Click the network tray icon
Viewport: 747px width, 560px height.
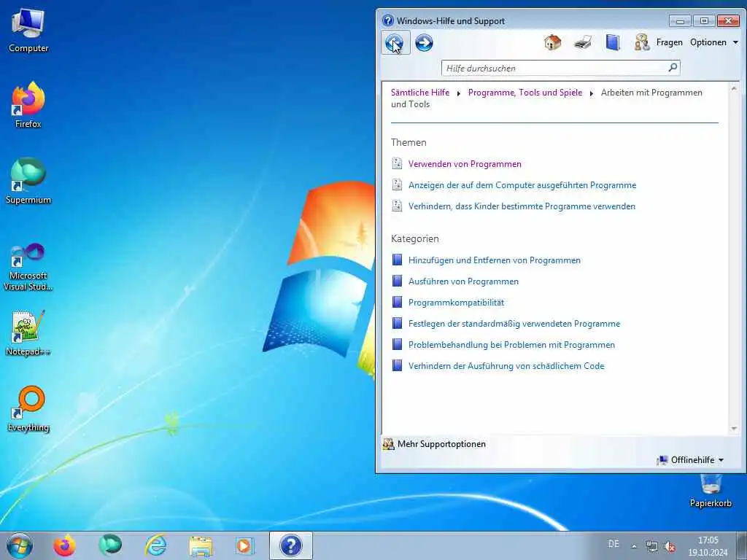pos(651,546)
